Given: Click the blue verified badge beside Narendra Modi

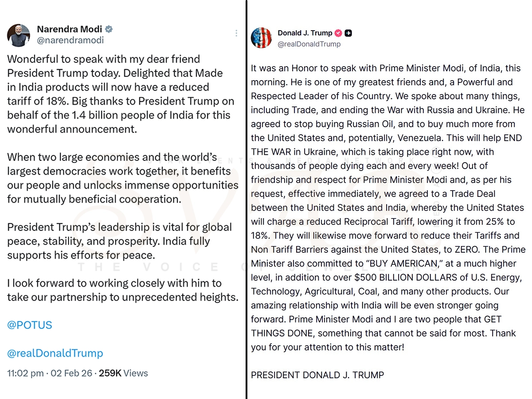Looking at the screenshot, I should [109, 29].
